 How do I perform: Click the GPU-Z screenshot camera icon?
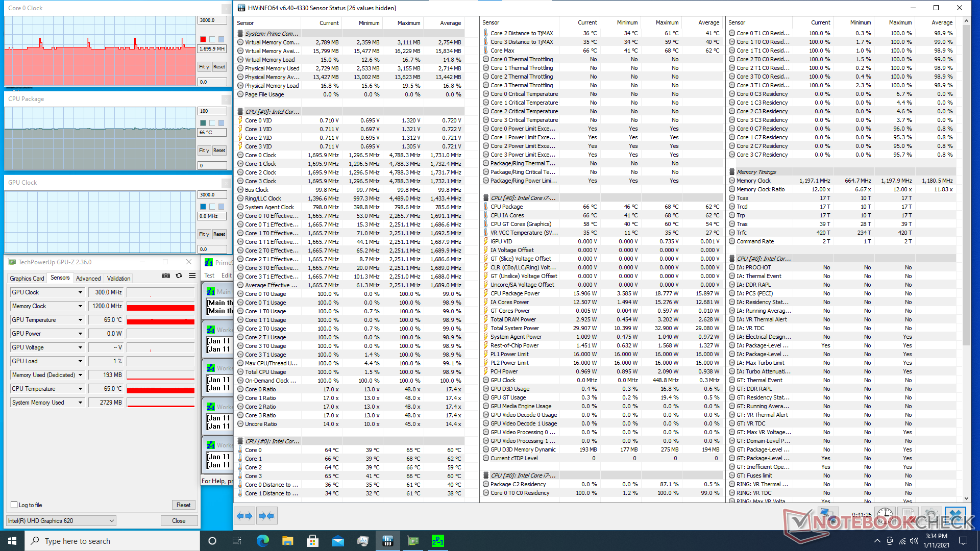(x=166, y=275)
